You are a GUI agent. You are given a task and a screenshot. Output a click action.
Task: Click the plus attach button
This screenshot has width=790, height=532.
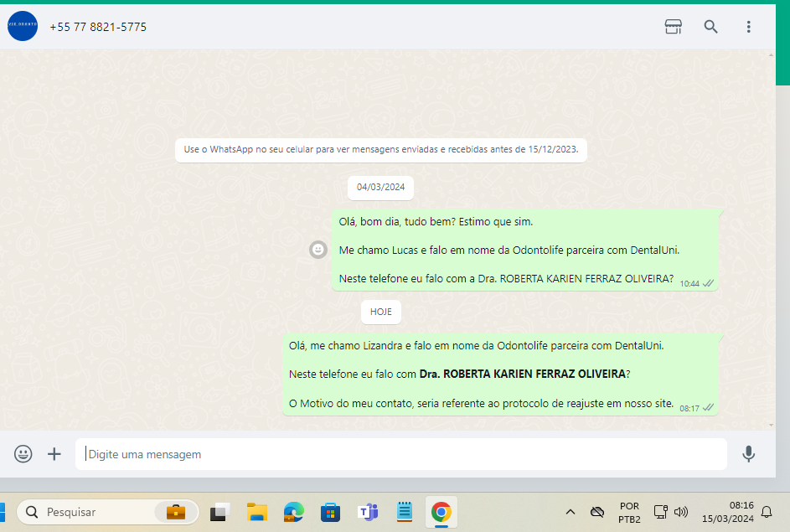click(54, 454)
